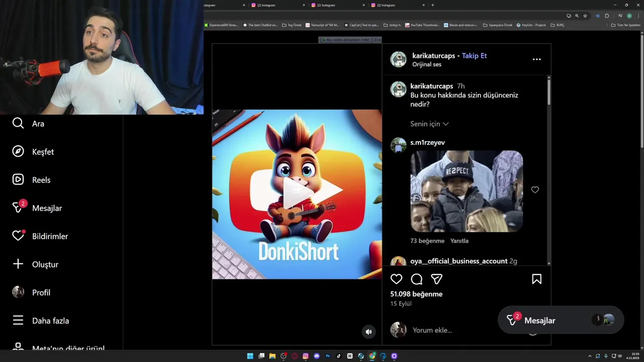This screenshot has height=362, width=644.
Task: View the 73 beğenme likes list
Action: point(427,241)
